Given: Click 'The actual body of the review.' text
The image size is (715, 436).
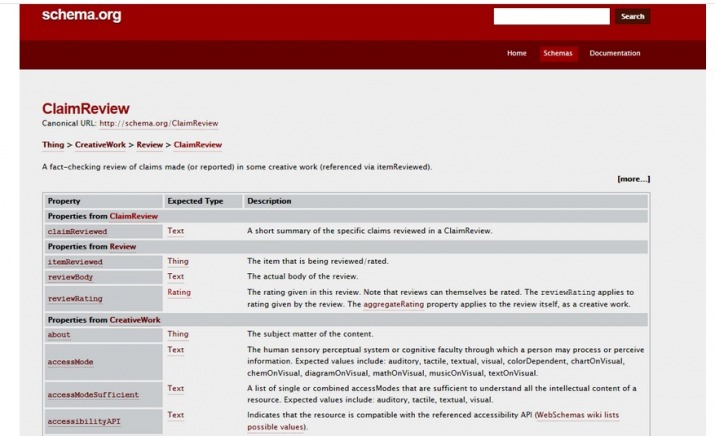Looking at the screenshot, I should 303,276.
